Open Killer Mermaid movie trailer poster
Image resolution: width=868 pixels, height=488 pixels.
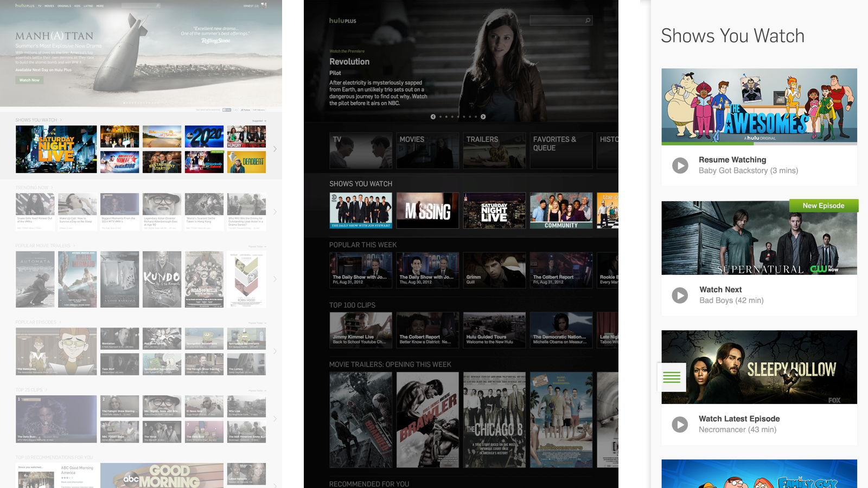[77, 279]
